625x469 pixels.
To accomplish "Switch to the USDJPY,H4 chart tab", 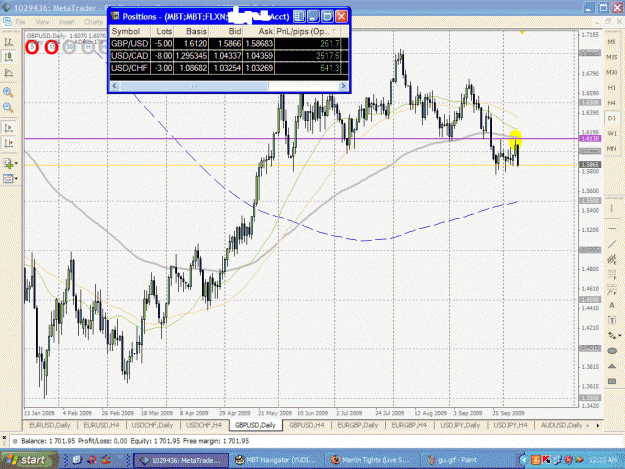I will (510, 425).
